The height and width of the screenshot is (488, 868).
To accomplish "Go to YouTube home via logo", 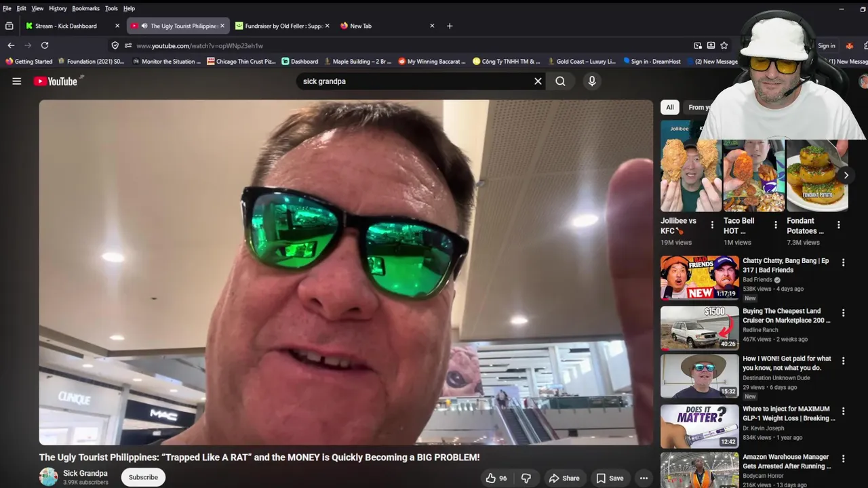I will tap(56, 81).
